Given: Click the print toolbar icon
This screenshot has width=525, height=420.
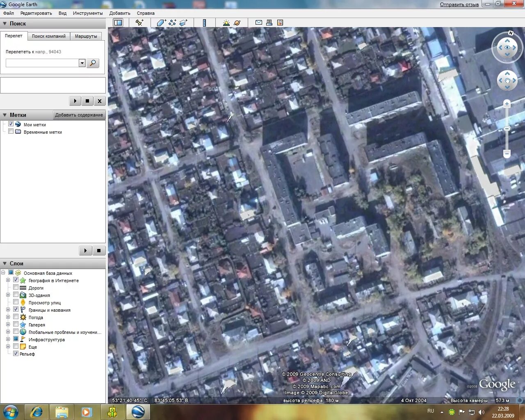Looking at the screenshot, I should pyautogui.click(x=269, y=23).
